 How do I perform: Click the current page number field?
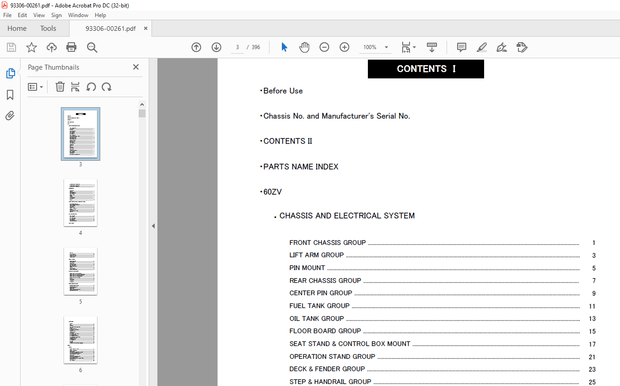click(237, 47)
